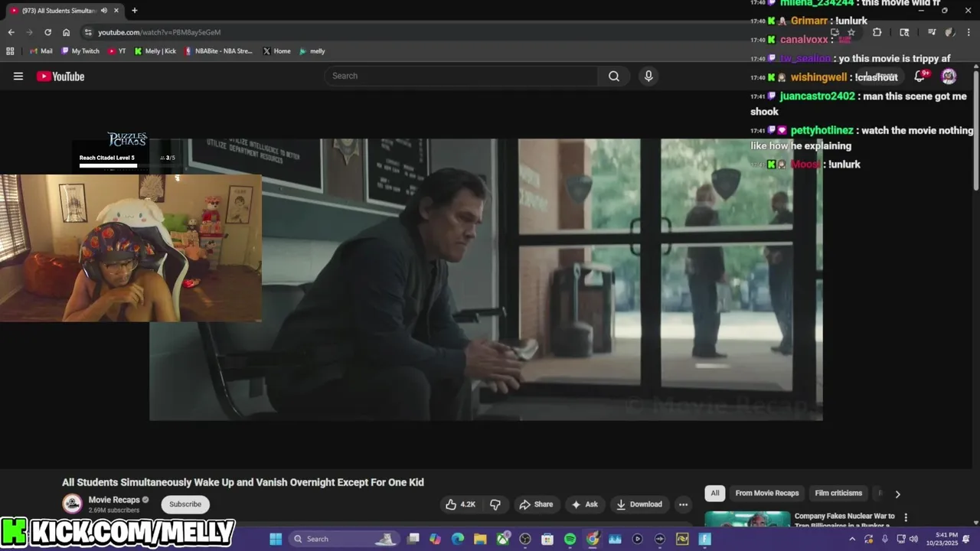Show hidden system tray icons chevron
The image size is (980, 551).
click(852, 539)
